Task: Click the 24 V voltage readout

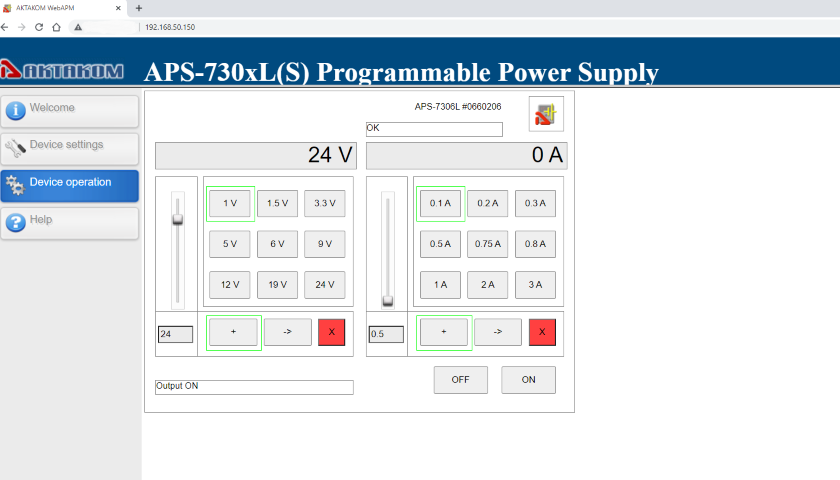Action: [256, 156]
